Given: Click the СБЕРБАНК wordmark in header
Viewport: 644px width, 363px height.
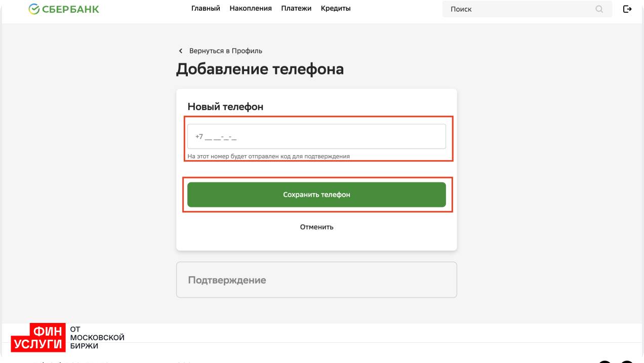Looking at the screenshot, I should pyautogui.click(x=70, y=9).
